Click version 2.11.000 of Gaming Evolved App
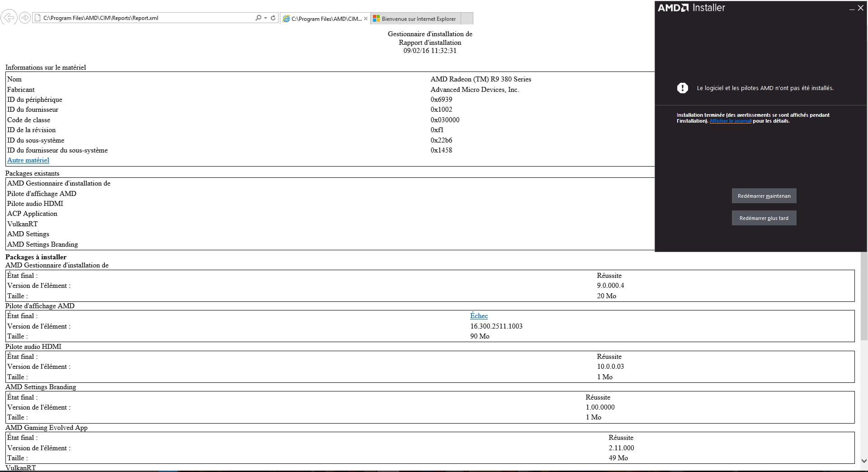Image resolution: width=868 pixels, height=472 pixels. pos(621,448)
